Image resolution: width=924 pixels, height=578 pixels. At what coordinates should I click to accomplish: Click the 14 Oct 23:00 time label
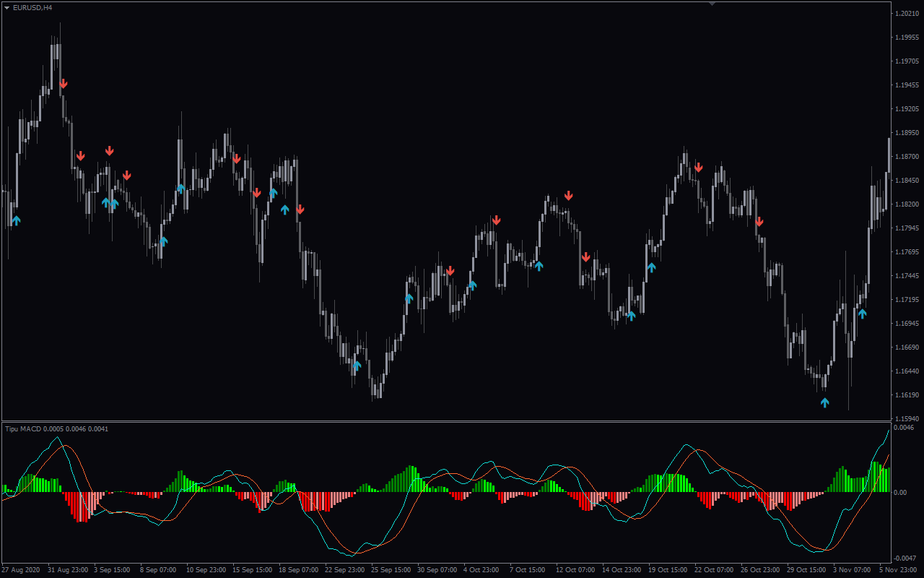click(622, 570)
